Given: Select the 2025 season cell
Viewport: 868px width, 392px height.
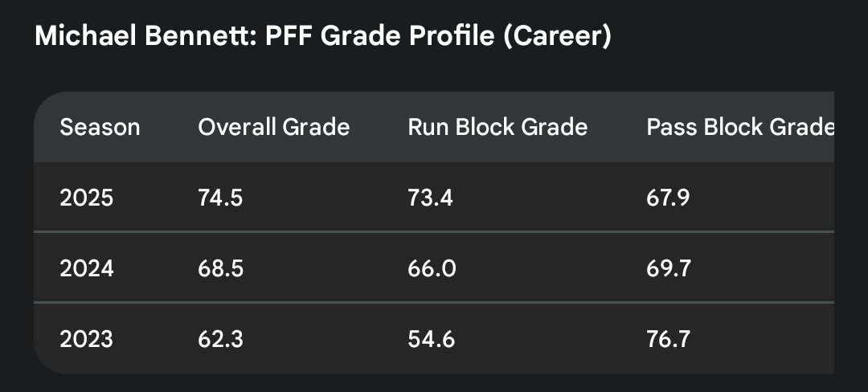Looking at the screenshot, I should coord(87,198).
